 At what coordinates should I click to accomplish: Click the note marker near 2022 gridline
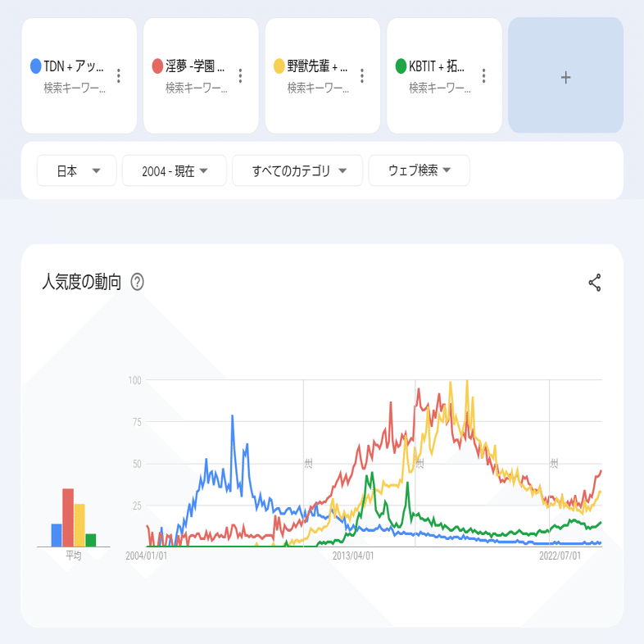click(554, 464)
